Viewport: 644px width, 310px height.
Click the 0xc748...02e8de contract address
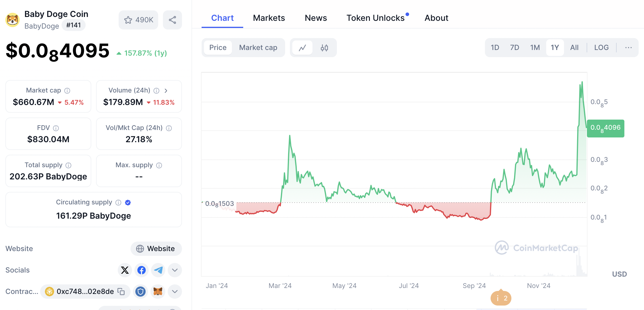[x=85, y=292]
